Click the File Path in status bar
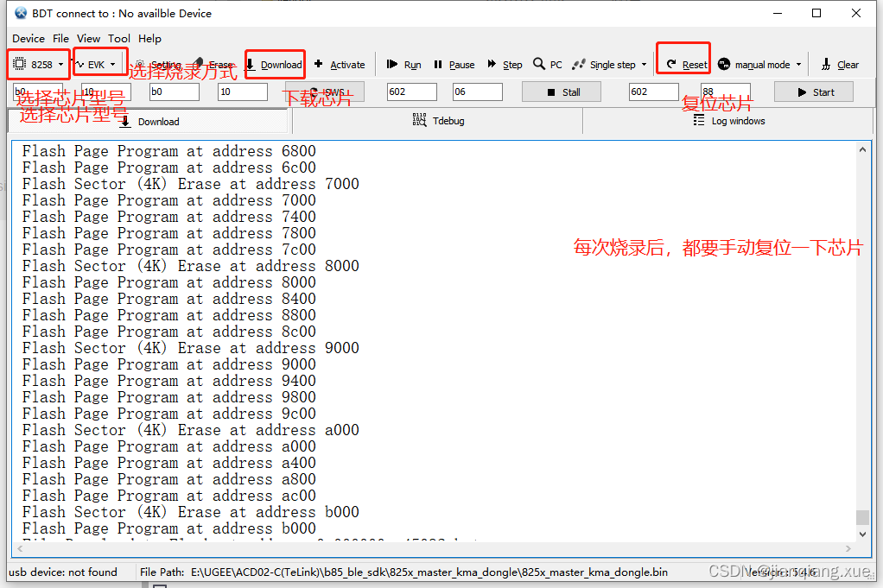This screenshot has height=588, width=883. pos(403,572)
